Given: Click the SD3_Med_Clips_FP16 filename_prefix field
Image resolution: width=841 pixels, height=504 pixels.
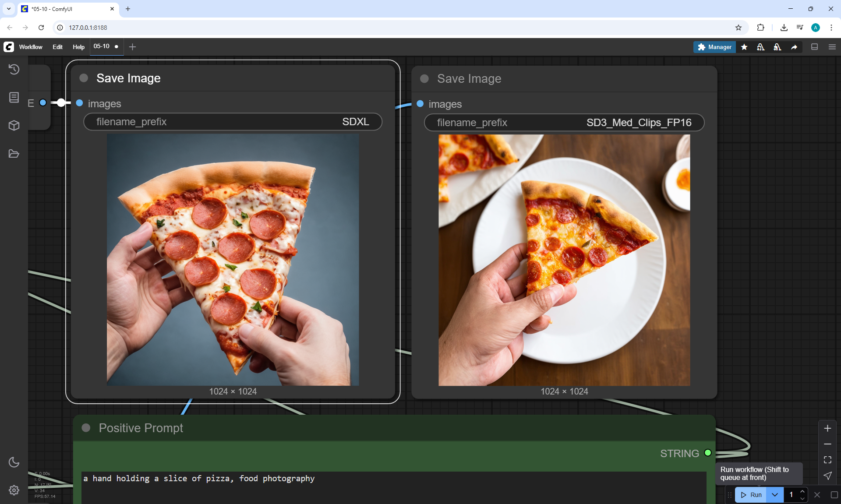Looking at the screenshot, I should (564, 123).
